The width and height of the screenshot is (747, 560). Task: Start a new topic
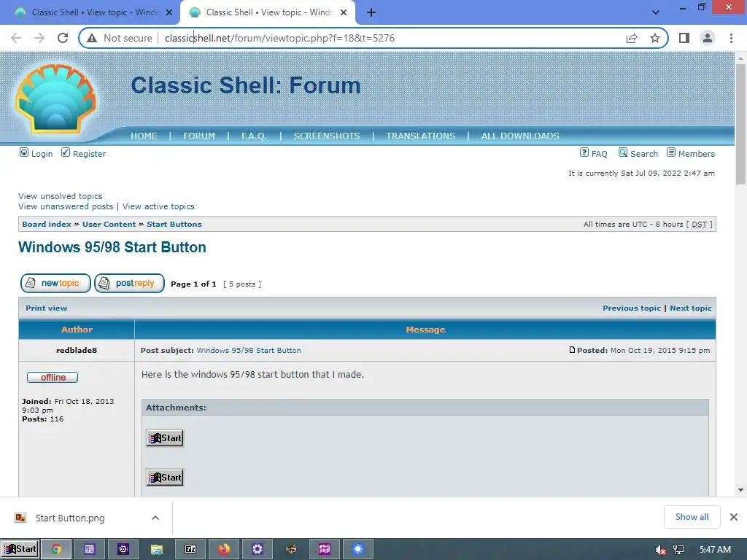[x=55, y=284]
